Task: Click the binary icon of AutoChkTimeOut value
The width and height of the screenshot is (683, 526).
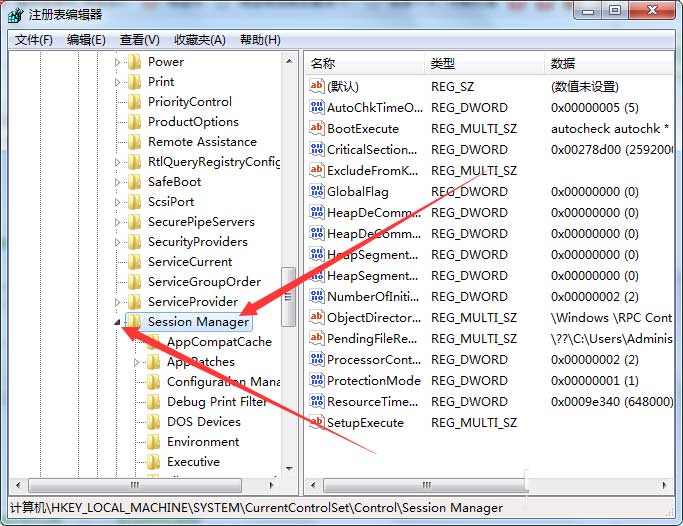Action: pyautogui.click(x=317, y=107)
